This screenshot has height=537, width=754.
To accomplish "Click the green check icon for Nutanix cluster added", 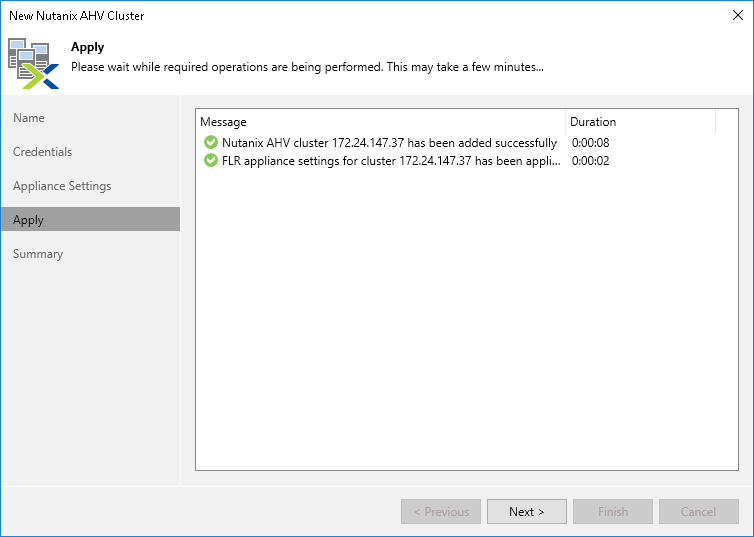I will pyautogui.click(x=211, y=142).
